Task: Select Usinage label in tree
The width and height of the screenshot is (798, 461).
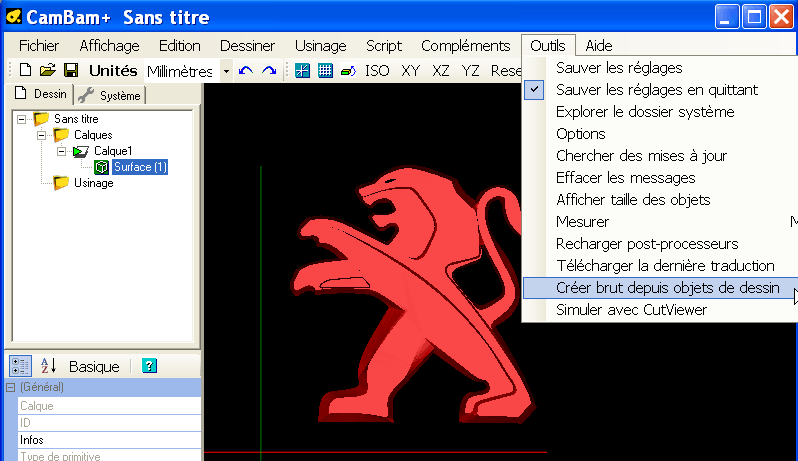Action: pos(94,183)
